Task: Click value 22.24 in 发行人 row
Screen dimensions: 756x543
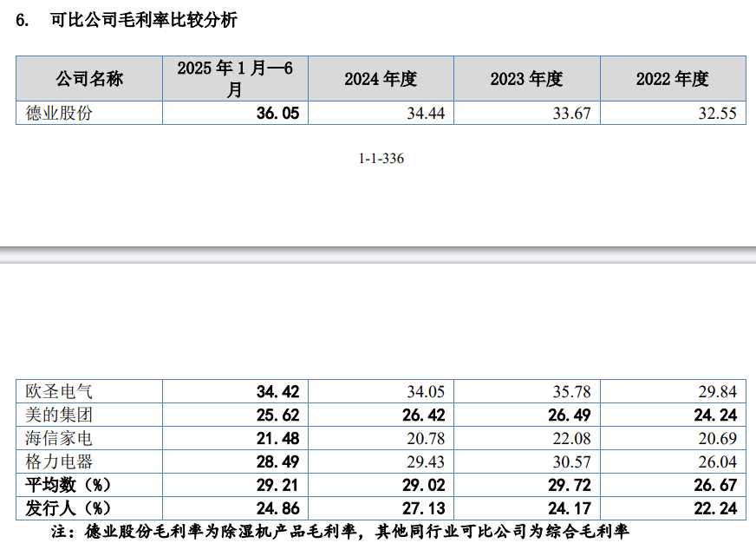Action: (x=715, y=508)
